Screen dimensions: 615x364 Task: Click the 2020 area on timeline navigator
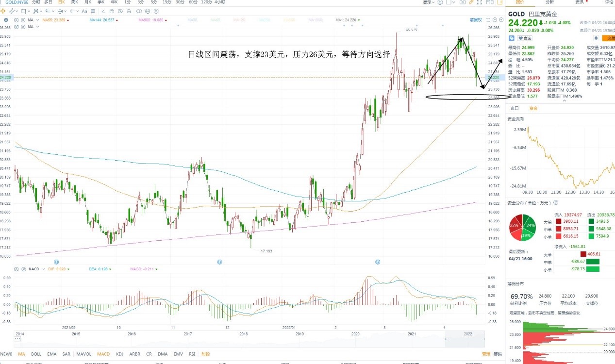pyautogui.click(x=355, y=334)
